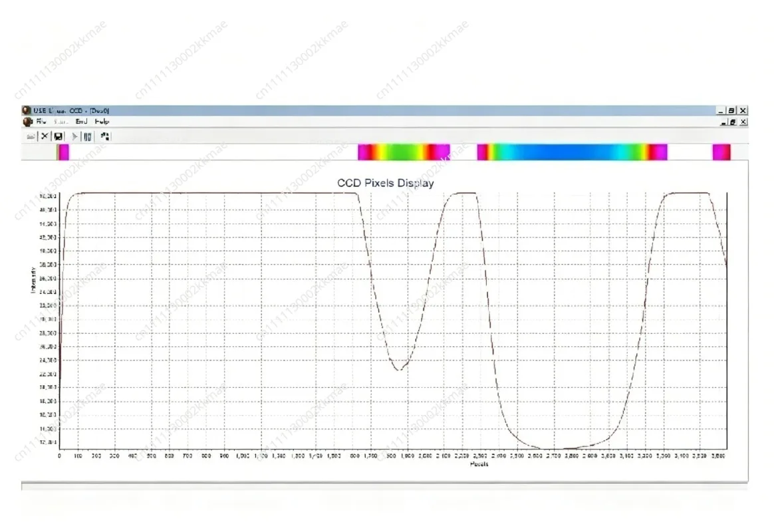Close the inner document window
Viewport: 778px width, 532px height.
(743, 122)
